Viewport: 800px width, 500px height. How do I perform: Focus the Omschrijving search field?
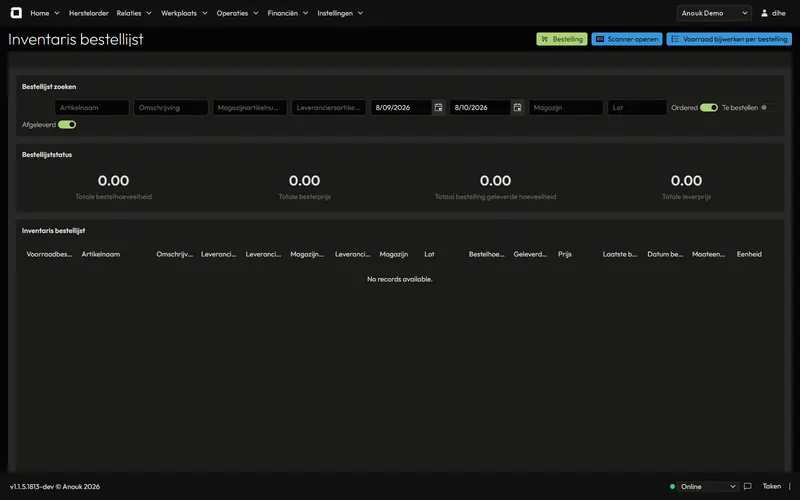[x=171, y=108]
